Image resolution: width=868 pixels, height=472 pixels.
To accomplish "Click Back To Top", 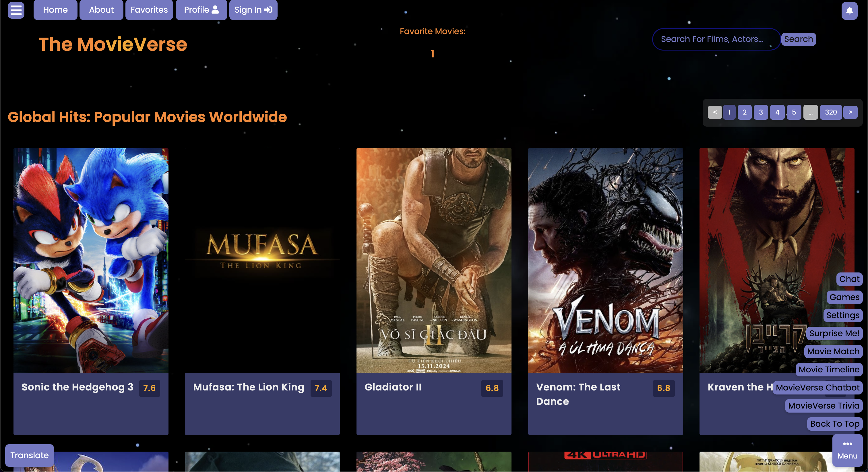I will (835, 424).
